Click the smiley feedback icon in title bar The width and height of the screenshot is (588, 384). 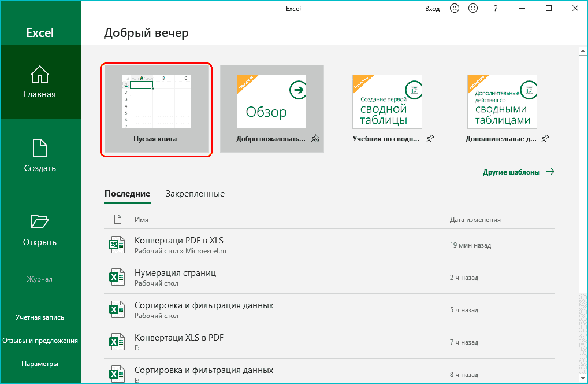point(455,8)
